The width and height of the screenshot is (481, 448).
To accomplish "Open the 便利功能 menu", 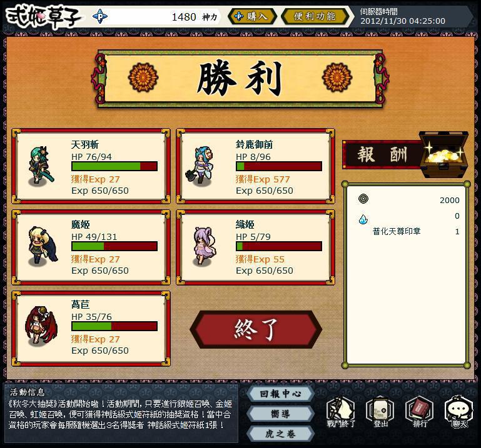I will pos(315,16).
